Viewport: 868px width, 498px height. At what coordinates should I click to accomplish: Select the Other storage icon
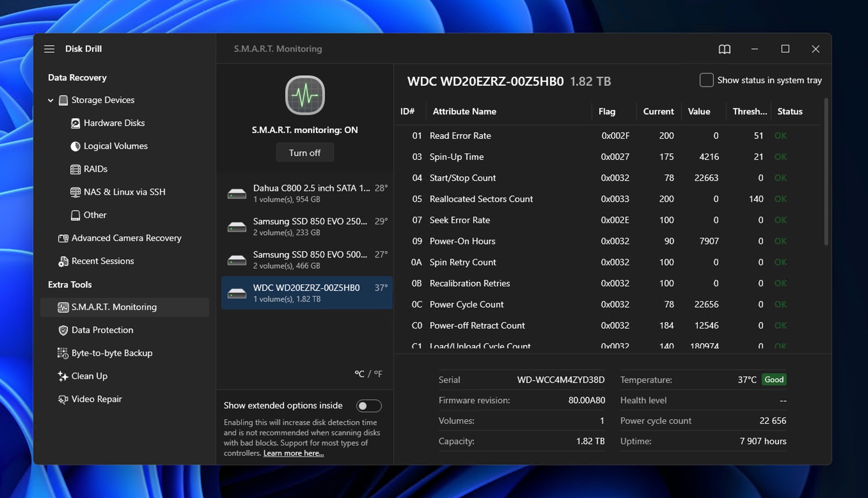(x=75, y=215)
